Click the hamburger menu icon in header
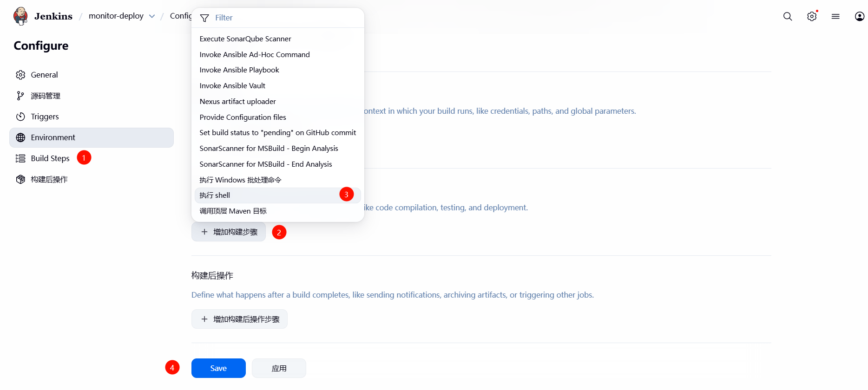868x390 pixels. pyautogui.click(x=835, y=16)
